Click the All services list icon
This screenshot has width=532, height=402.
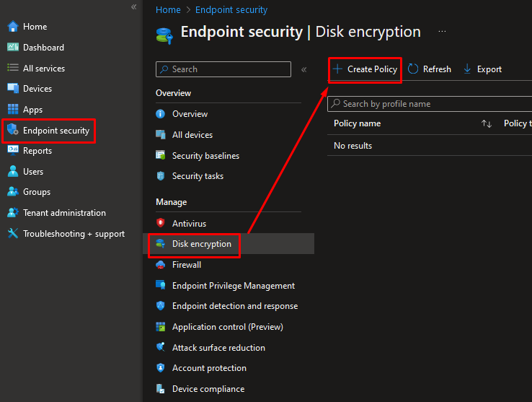coord(13,68)
